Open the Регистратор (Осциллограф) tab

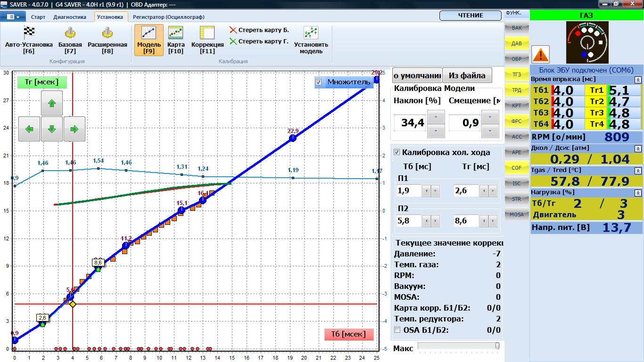point(168,17)
